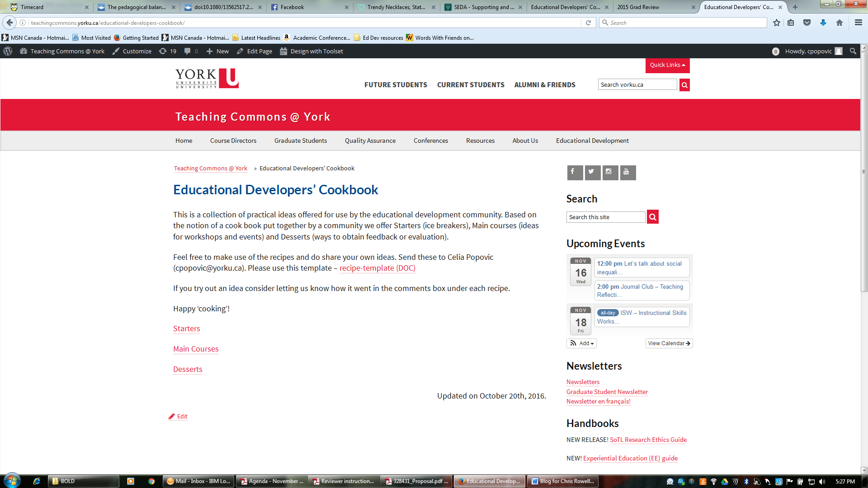Click the browser vertical scrollbar thumb
Screen dimensions: 868x488
(x=863, y=172)
